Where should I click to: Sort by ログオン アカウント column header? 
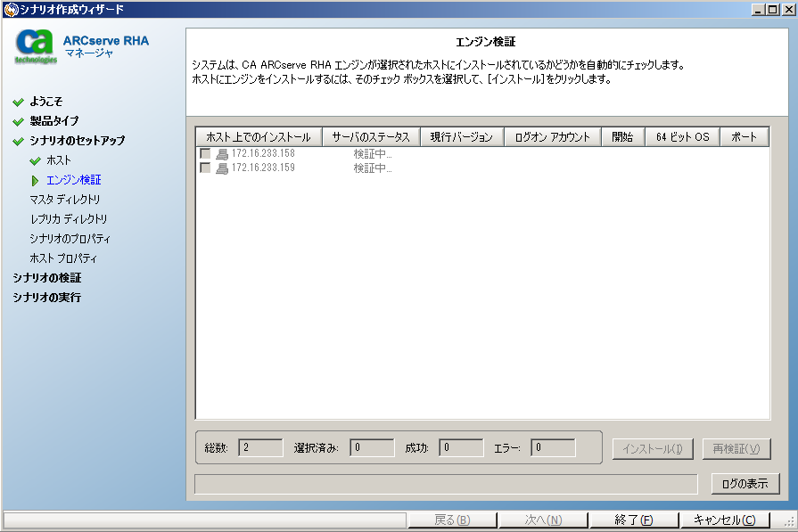[x=552, y=137]
